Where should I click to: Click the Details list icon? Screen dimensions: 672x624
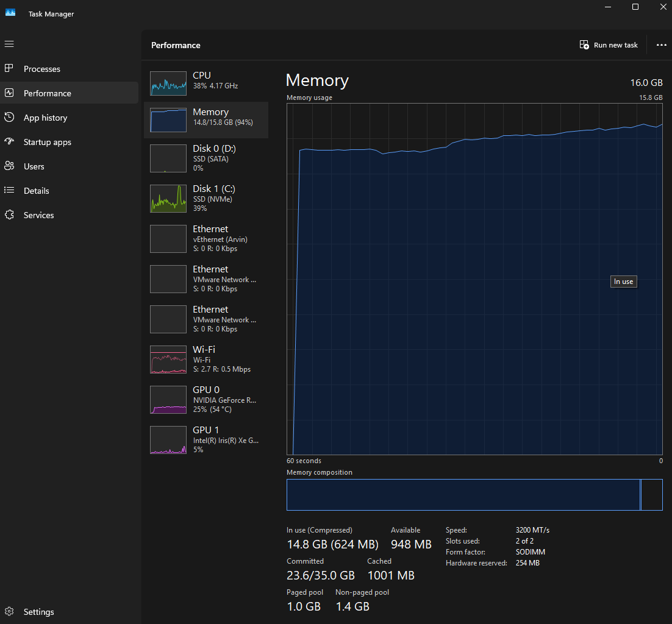tap(9, 190)
